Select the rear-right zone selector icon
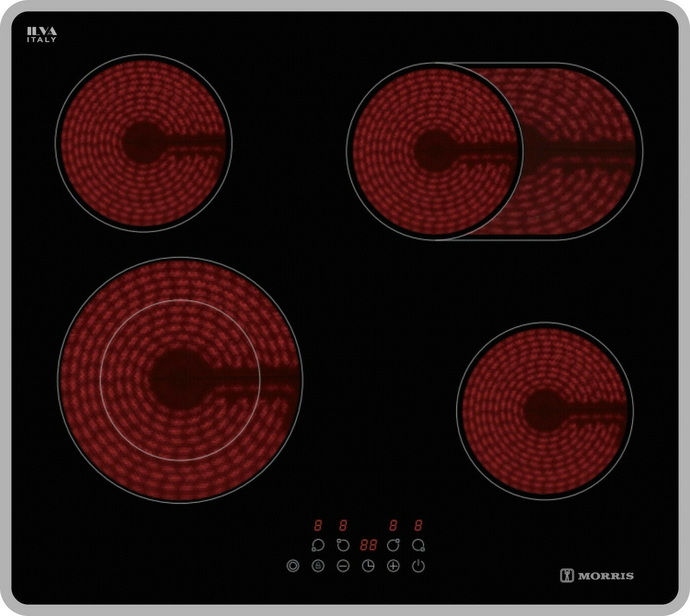The image size is (690, 616). coord(393,545)
